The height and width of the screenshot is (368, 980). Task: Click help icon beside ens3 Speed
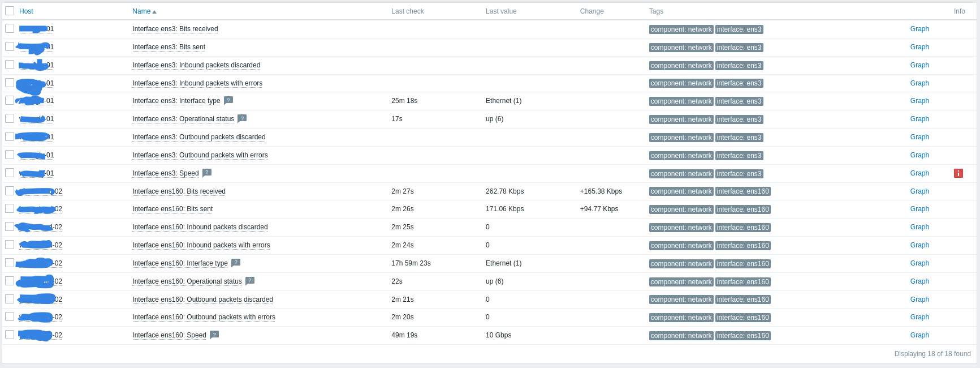[x=207, y=173]
